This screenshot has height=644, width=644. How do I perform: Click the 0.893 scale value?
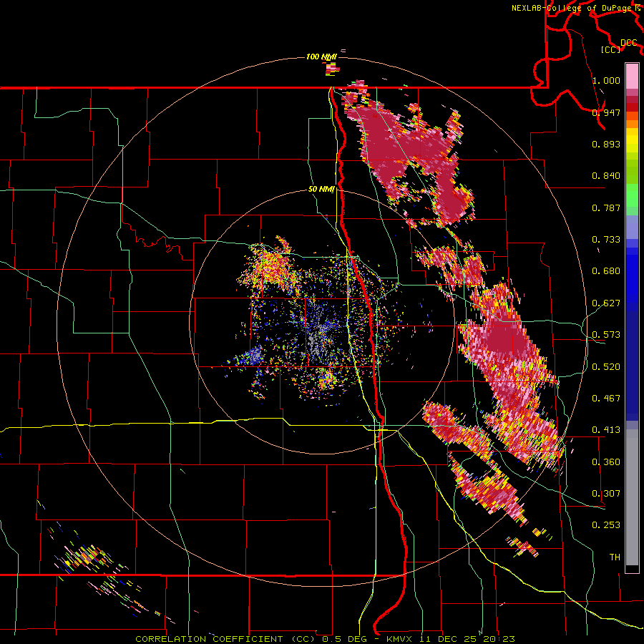(606, 144)
